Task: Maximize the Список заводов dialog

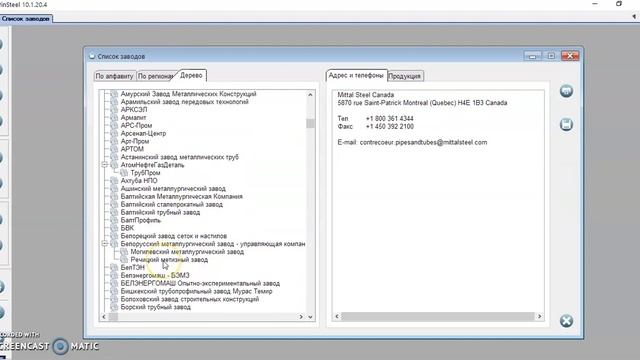Action: click(x=551, y=56)
